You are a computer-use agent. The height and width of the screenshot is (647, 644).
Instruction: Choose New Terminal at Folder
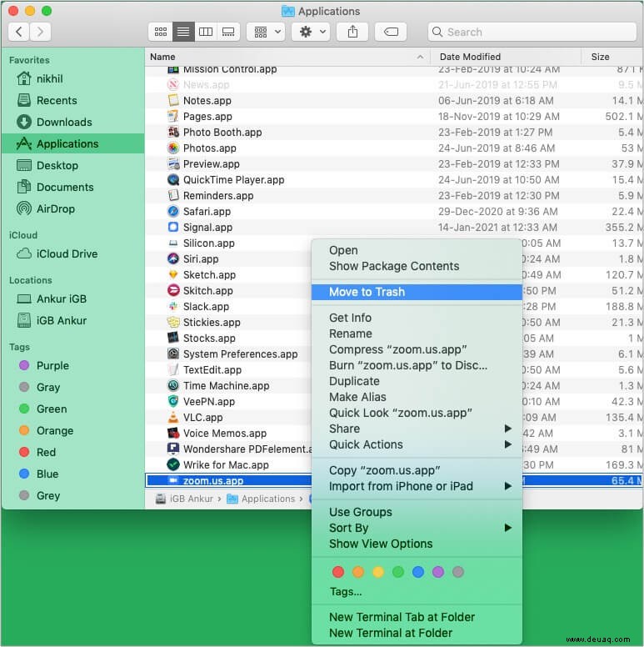click(x=417, y=634)
